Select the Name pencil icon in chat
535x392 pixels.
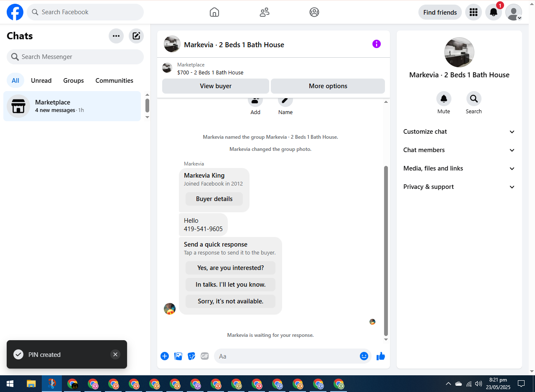point(285,101)
